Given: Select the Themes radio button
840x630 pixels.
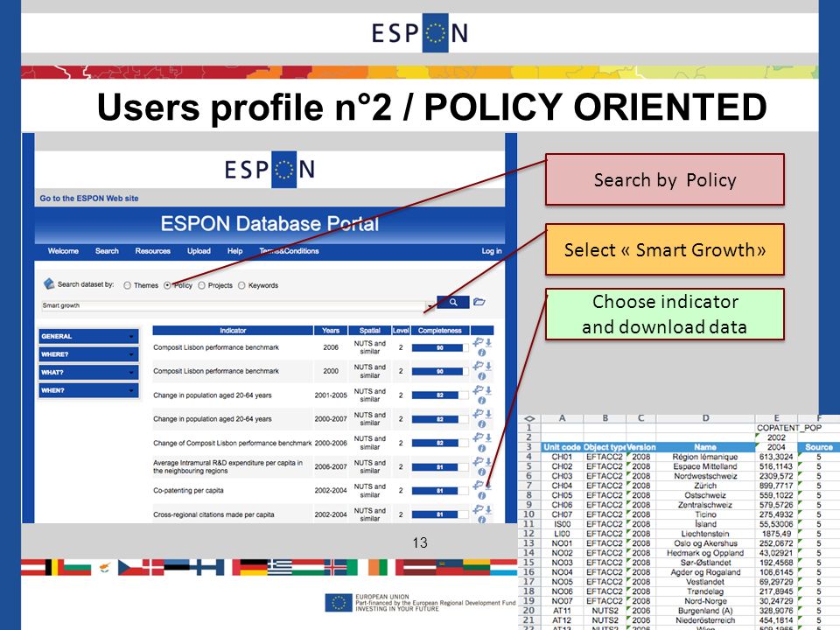Looking at the screenshot, I should 128,285.
